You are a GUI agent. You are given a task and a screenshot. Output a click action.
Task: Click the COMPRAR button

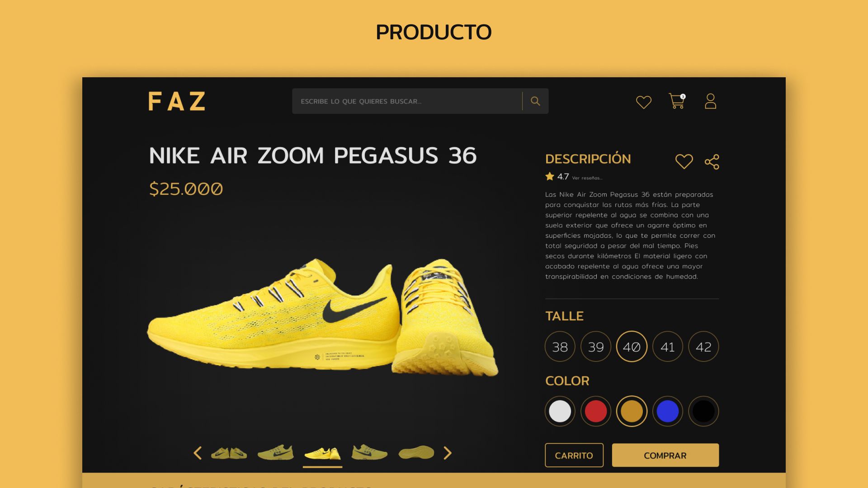[x=665, y=455]
